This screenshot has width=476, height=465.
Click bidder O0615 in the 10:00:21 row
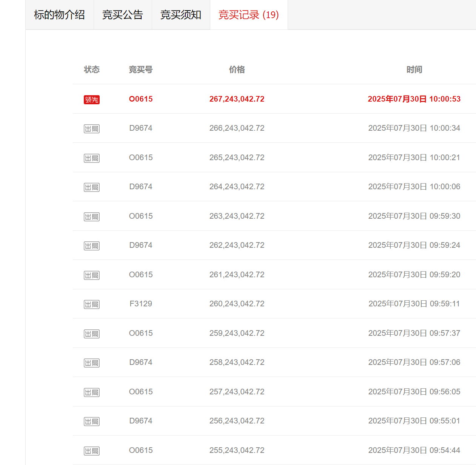pos(141,158)
